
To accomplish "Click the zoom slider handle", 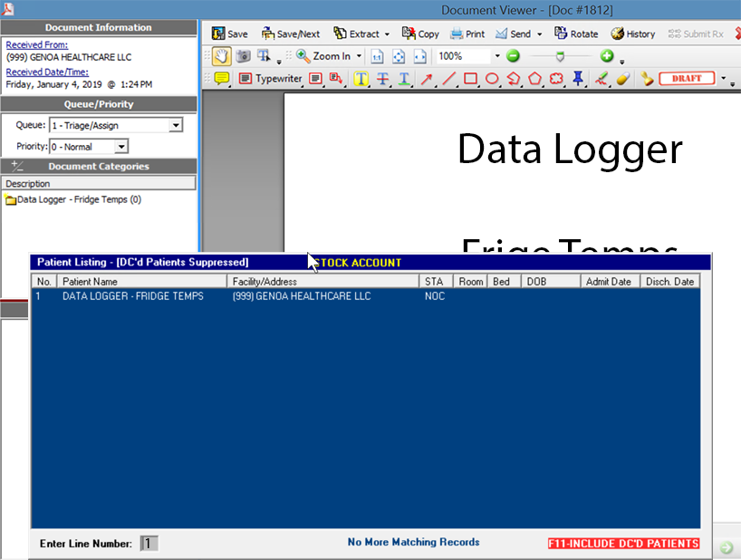I will click(x=560, y=56).
